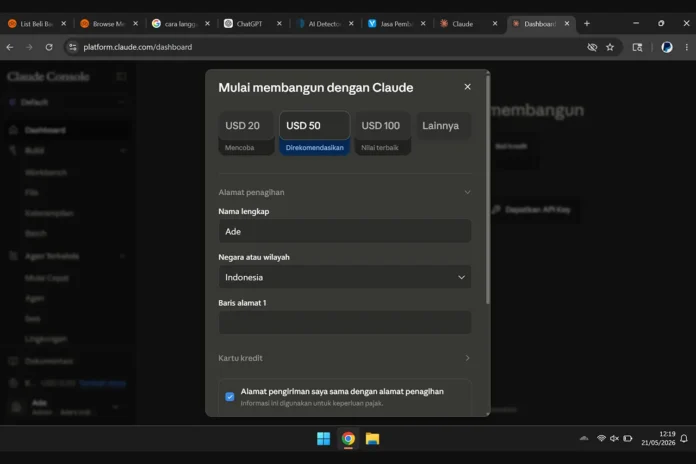
Task: Go back in browser history
Action: [x=10, y=47]
